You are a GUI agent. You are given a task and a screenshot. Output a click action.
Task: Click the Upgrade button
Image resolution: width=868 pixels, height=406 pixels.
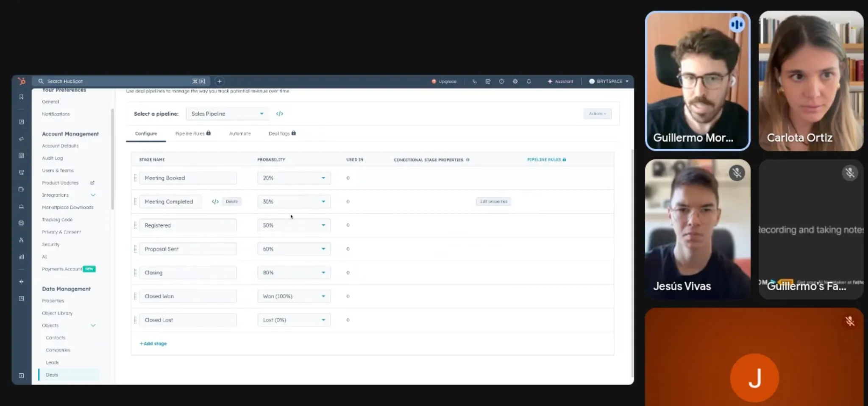[444, 81]
